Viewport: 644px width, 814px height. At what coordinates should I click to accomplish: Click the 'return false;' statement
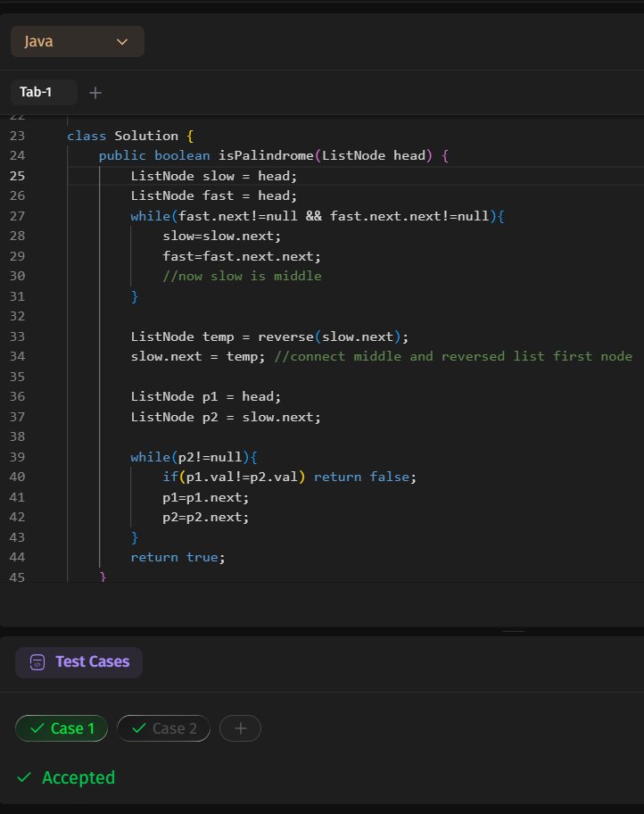(365, 478)
